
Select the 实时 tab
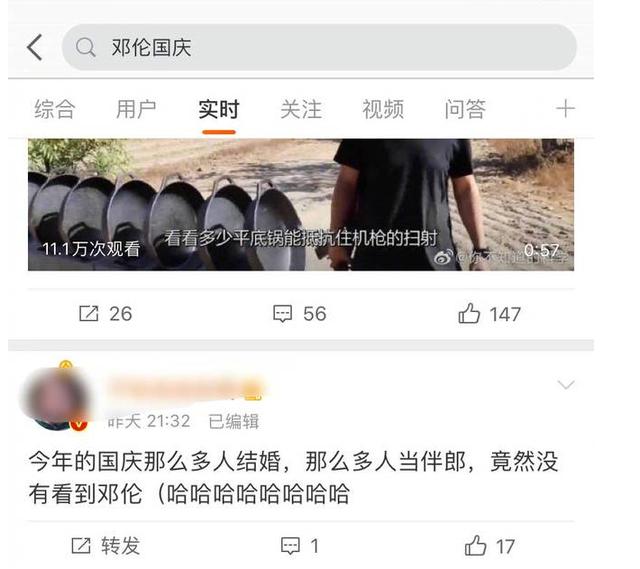coord(219,109)
